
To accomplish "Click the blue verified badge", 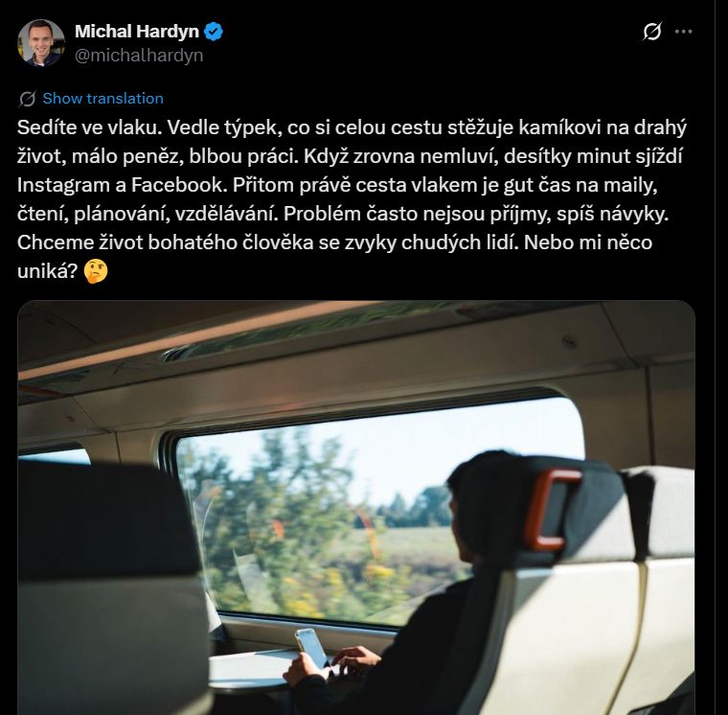I will click(x=214, y=32).
